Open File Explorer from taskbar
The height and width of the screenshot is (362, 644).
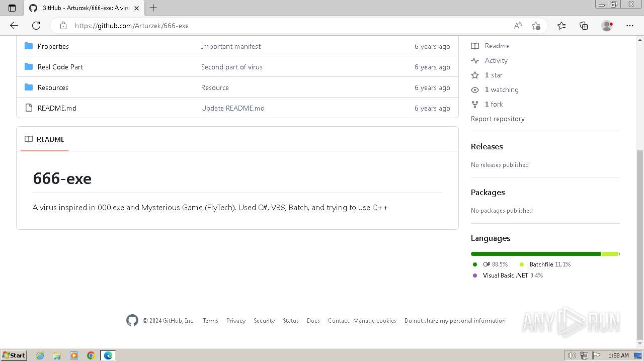(x=57, y=355)
